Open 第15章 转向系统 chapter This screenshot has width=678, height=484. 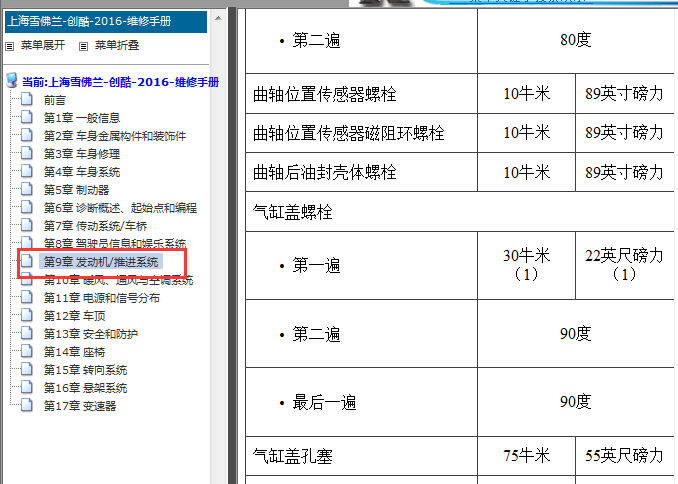85,370
